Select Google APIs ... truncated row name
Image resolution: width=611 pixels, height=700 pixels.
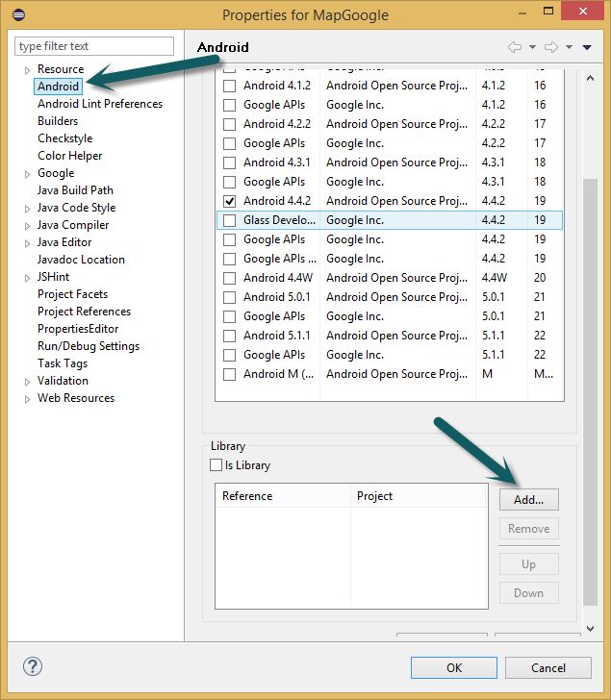pos(280,259)
